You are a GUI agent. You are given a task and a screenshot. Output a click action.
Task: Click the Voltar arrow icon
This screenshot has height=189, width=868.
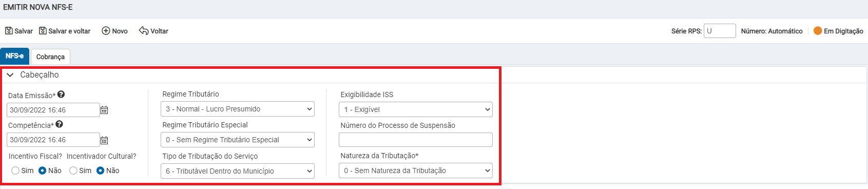[144, 31]
